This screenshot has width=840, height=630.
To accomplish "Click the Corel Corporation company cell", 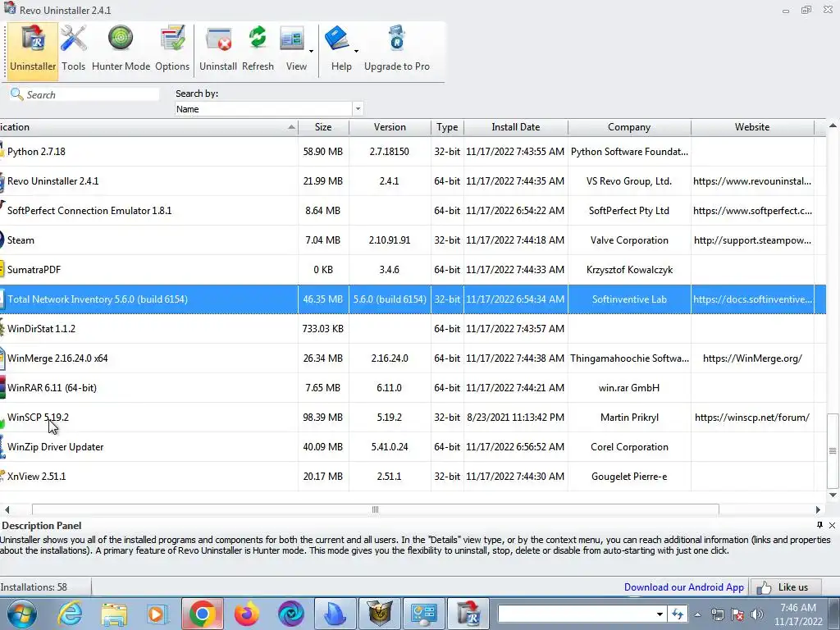I will (x=629, y=446).
